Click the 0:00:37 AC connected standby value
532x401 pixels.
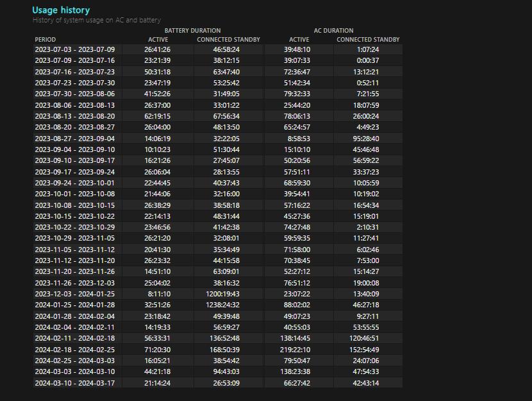coord(368,60)
